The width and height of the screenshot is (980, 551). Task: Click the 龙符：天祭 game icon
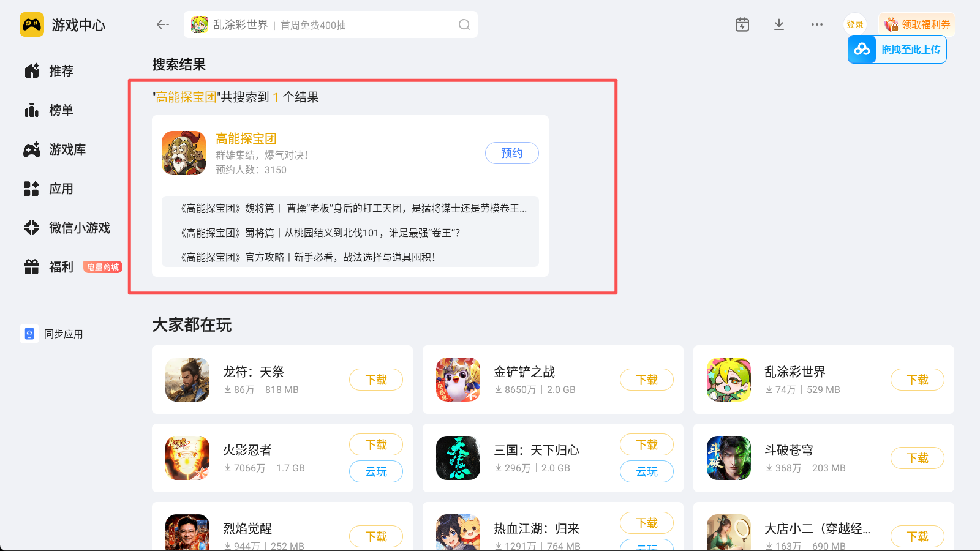pyautogui.click(x=187, y=380)
